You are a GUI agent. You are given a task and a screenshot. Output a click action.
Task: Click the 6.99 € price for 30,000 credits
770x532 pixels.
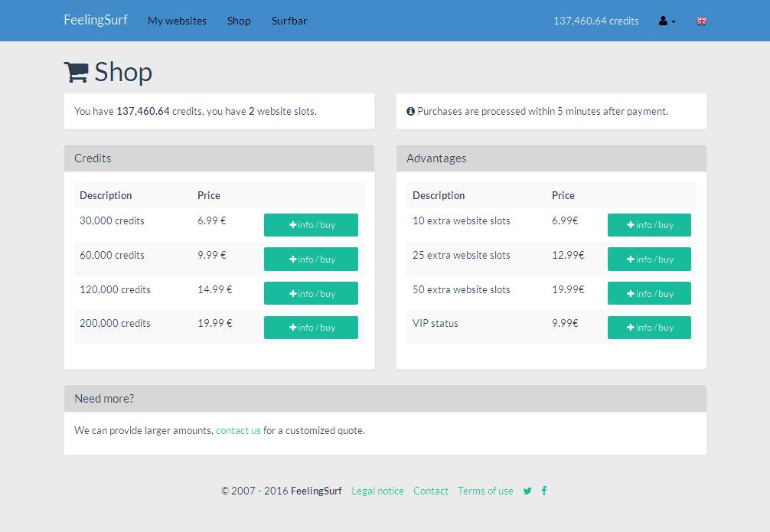(x=212, y=220)
